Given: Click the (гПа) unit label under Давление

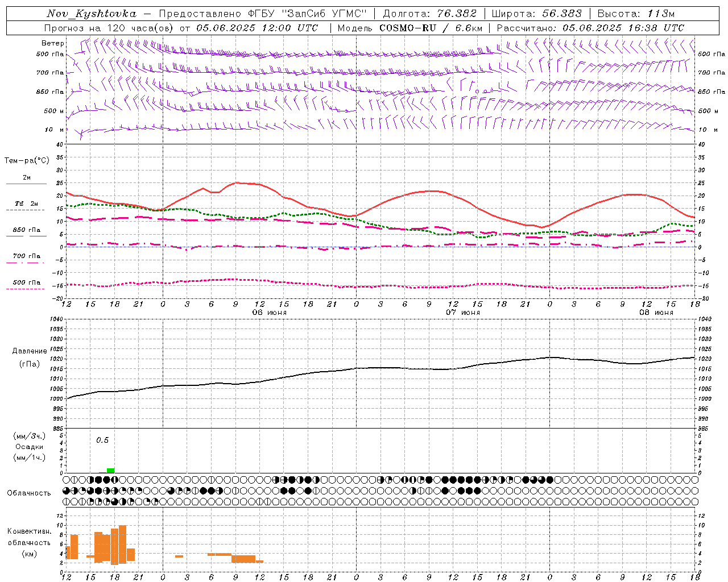Looking at the screenshot, I should point(30,364).
